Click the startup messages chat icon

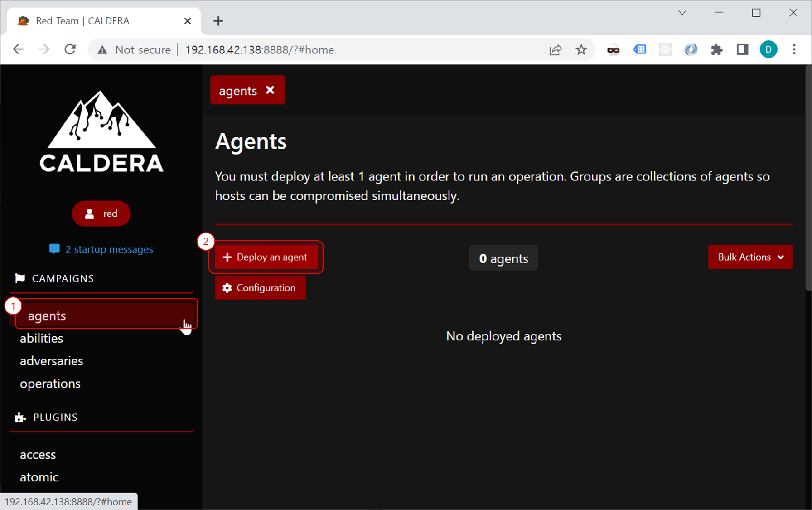pos(54,249)
